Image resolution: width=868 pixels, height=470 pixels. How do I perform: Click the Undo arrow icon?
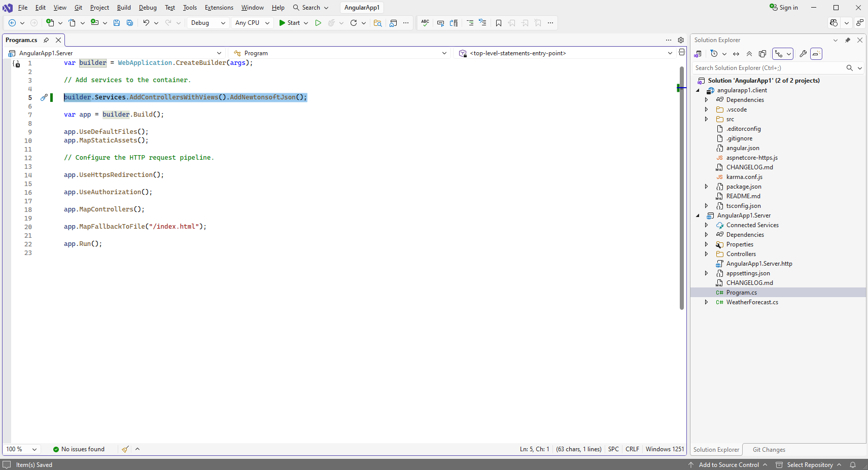point(146,23)
